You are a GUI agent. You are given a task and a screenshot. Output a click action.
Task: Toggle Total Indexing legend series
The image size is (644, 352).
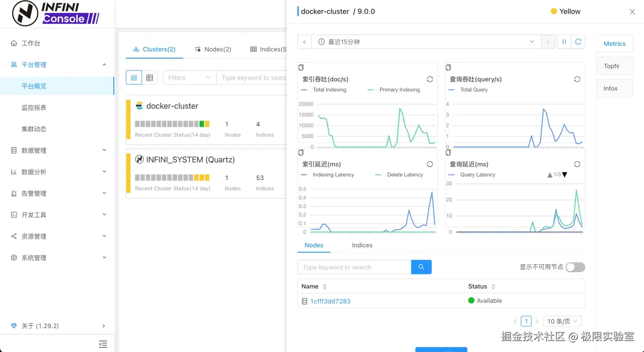coord(324,90)
